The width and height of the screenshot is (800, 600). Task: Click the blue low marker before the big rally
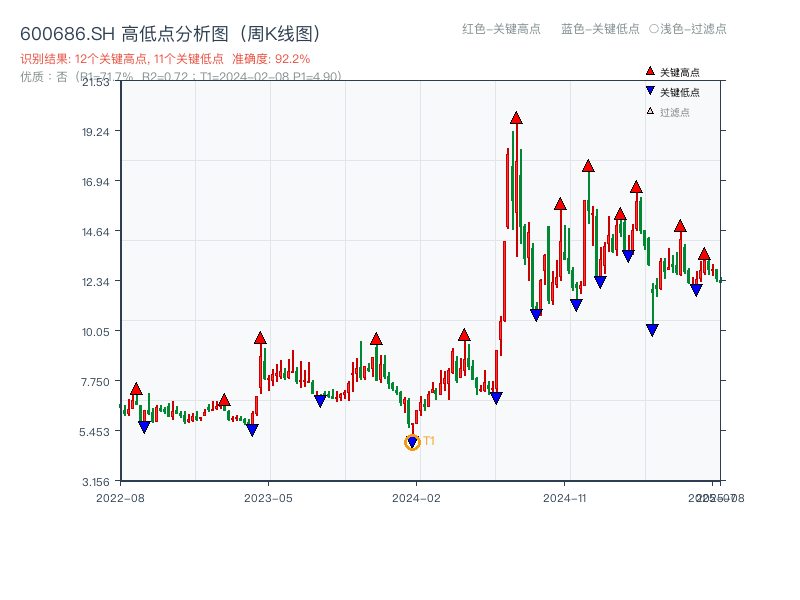tap(496, 398)
